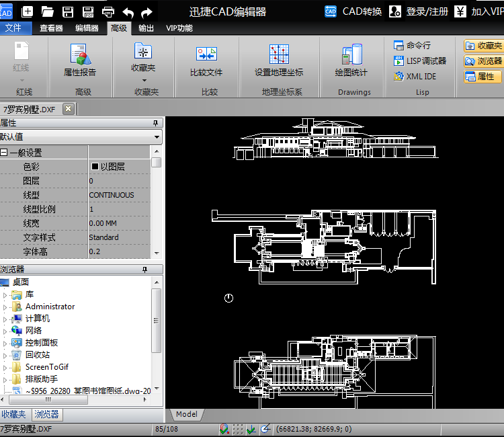Select 桌面 in the browser tree

click(21, 282)
